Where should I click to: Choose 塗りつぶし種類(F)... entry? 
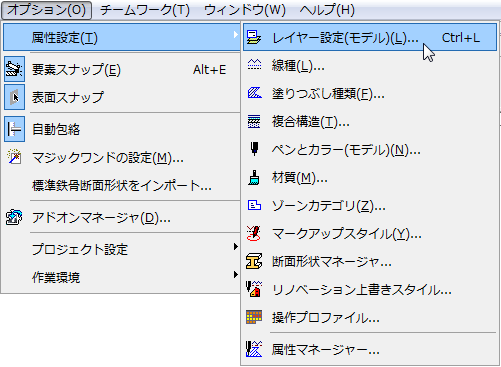pyautogui.click(x=370, y=93)
